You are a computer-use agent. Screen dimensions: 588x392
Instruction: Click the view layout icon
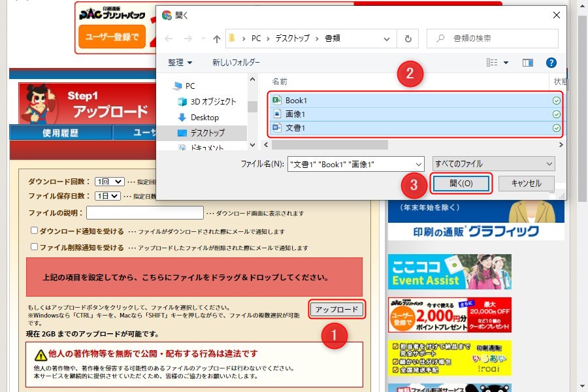tap(493, 63)
